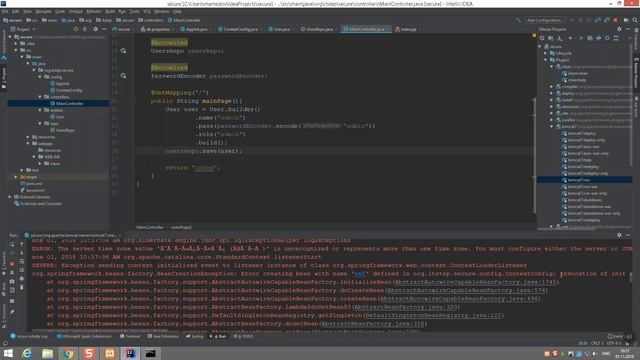Click Show Dependencies icon in Maven toolbar
Screen dimensions: 640x360
(616, 38)
